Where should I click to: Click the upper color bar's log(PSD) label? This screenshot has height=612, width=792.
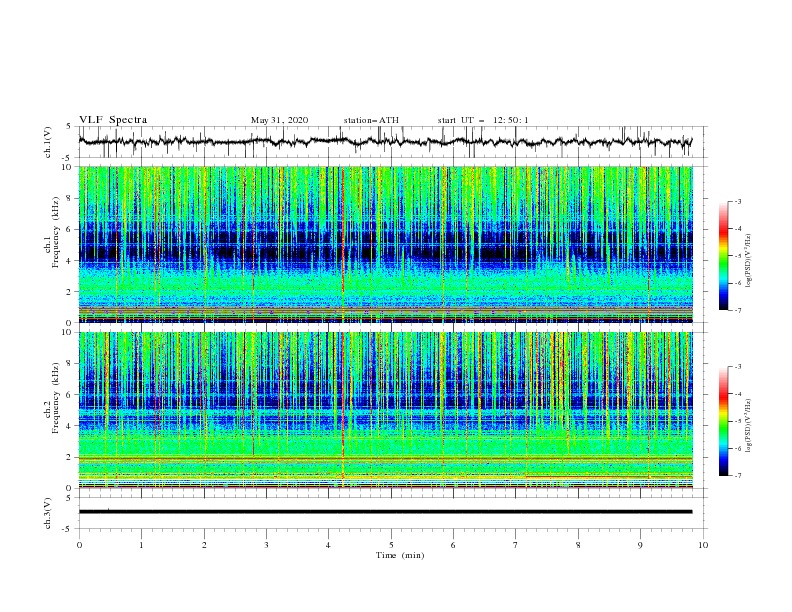(x=750, y=261)
